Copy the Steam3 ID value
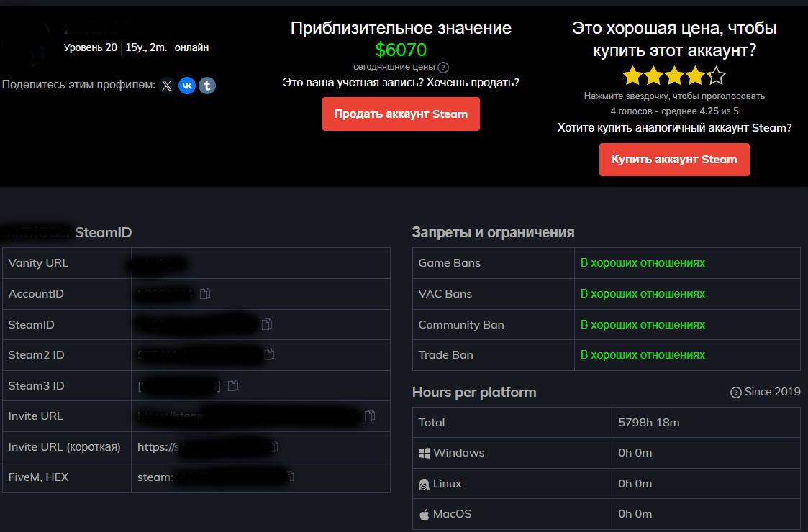The image size is (808, 532). 233,385
